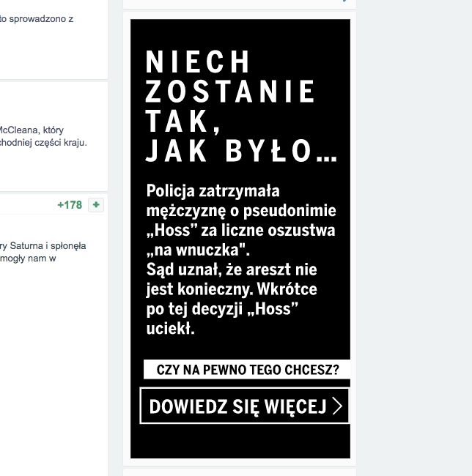
Task: Click the Sąd uznał, że areszt nie line
Action: coord(232,269)
